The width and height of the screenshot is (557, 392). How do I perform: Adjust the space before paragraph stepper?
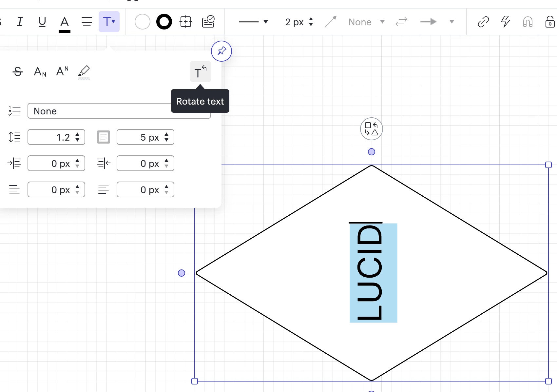coord(77,189)
